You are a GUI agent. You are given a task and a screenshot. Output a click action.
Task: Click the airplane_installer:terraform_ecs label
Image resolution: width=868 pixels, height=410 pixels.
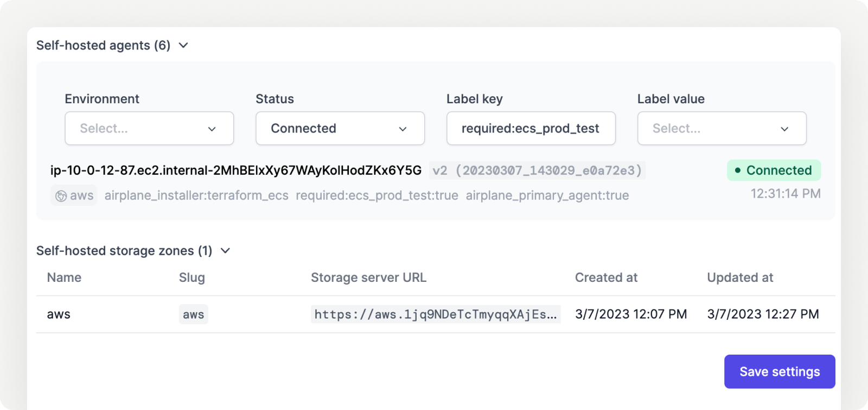(196, 195)
